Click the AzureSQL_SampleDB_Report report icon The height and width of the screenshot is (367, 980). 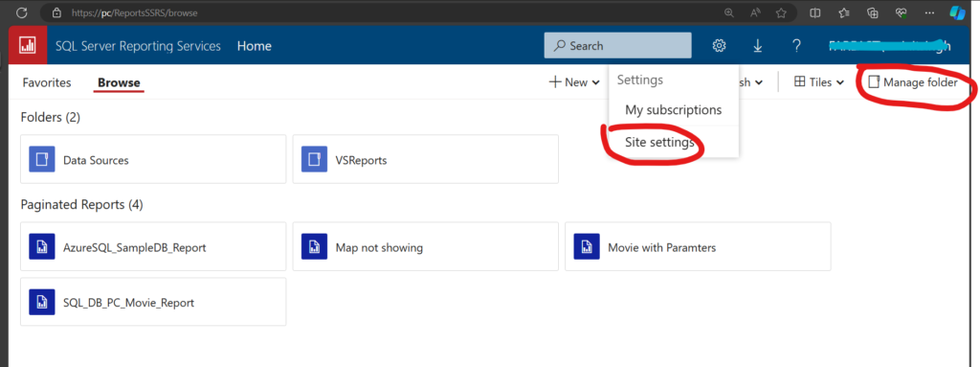point(42,247)
